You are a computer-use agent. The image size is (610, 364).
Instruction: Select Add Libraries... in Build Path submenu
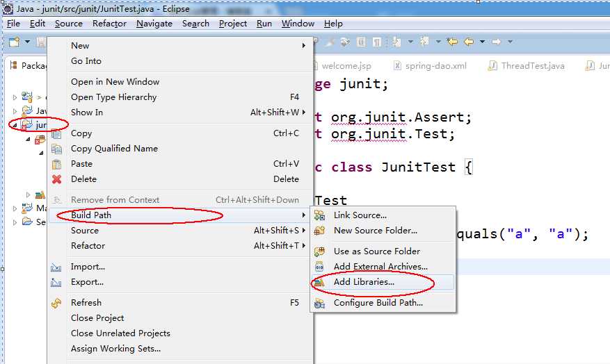pos(383,282)
